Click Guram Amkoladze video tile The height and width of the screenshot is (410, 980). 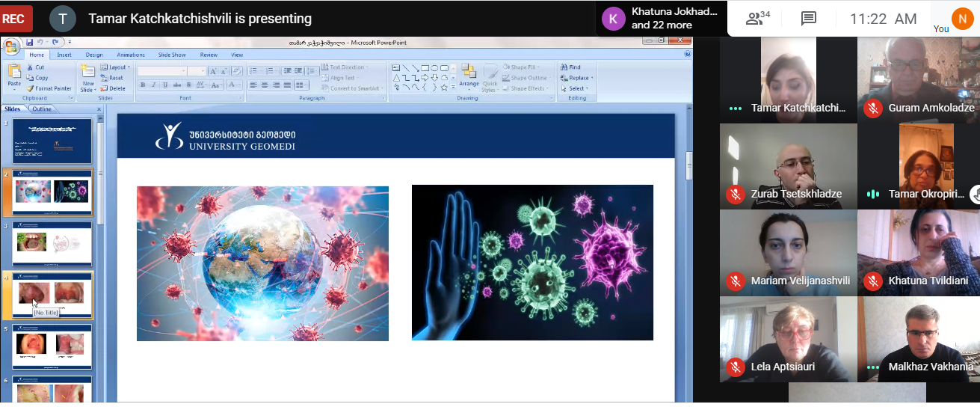[x=919, y=79]
